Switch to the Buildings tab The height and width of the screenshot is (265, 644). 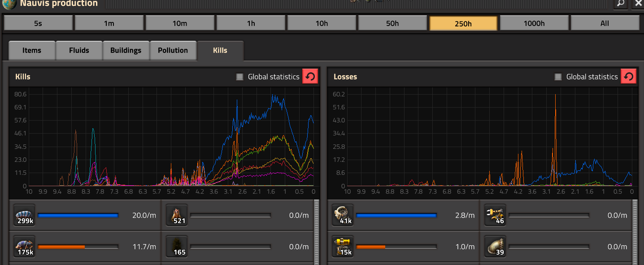tap(126, 50)
